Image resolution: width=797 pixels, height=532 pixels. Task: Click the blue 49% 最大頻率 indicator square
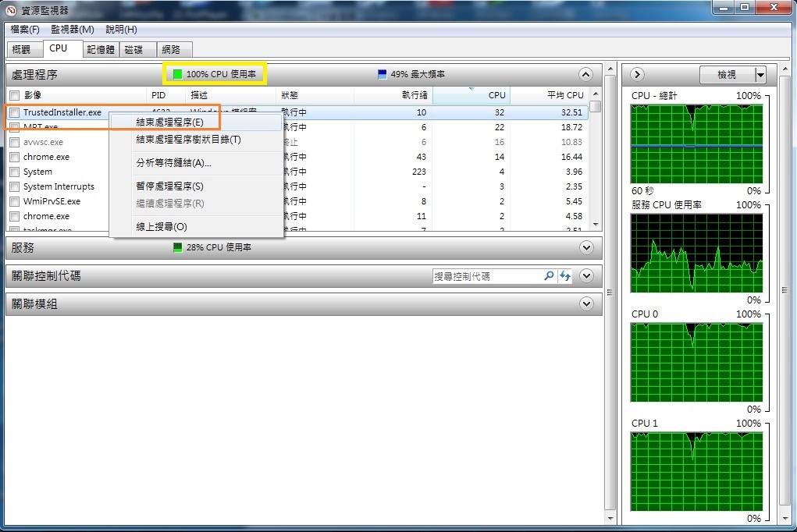tap(382, 74)
